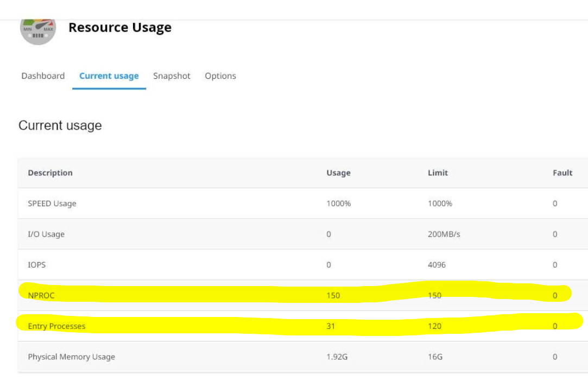The width and height of the screenshot is (588, 387).
Task: Open the Options tab
Action: pyautogui.click(x=220, y=76)
